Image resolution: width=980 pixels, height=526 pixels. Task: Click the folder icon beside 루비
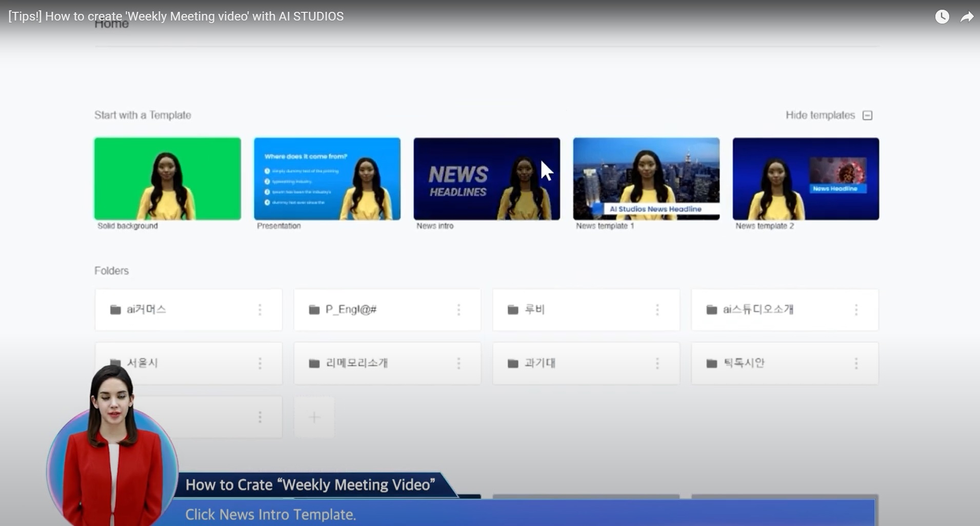(x=513, y=309)
